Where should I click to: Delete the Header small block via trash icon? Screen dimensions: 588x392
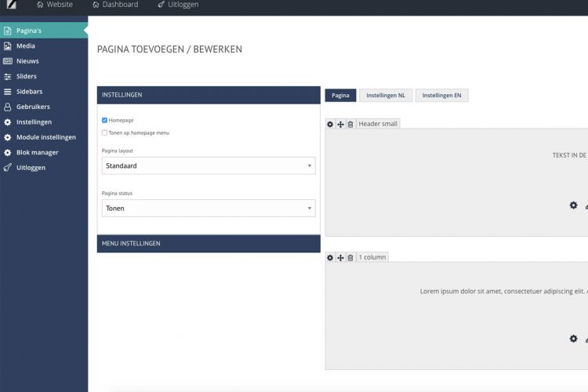pyautogui.click(x=350, y=124)
